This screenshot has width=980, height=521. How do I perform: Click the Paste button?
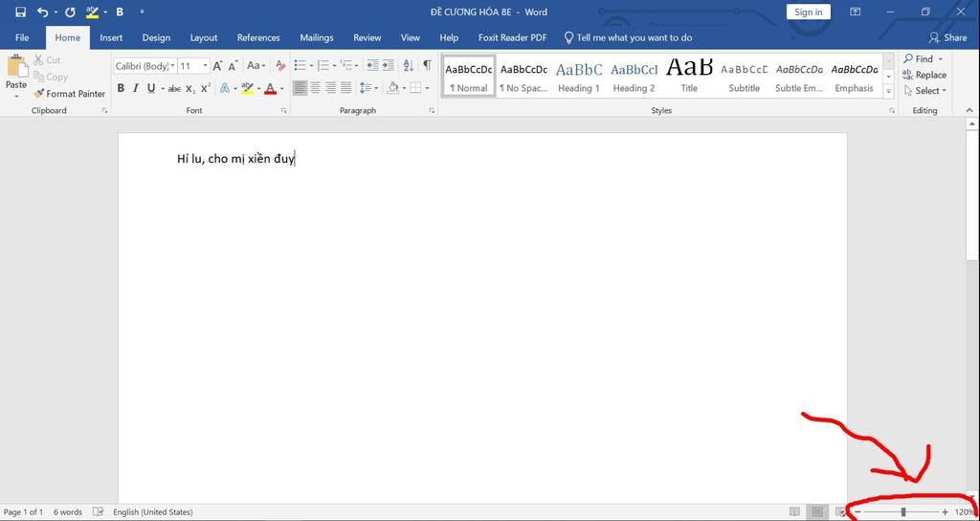(17, 75)
